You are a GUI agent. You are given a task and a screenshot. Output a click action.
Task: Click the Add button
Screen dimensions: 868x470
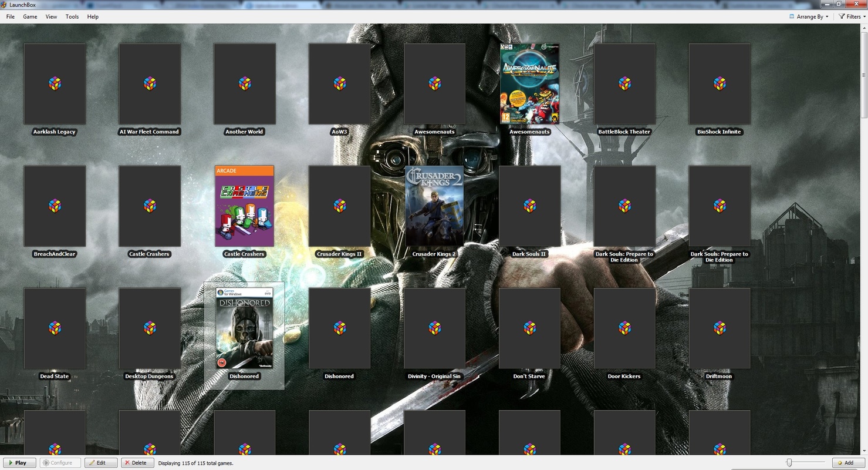pos(848,463)
